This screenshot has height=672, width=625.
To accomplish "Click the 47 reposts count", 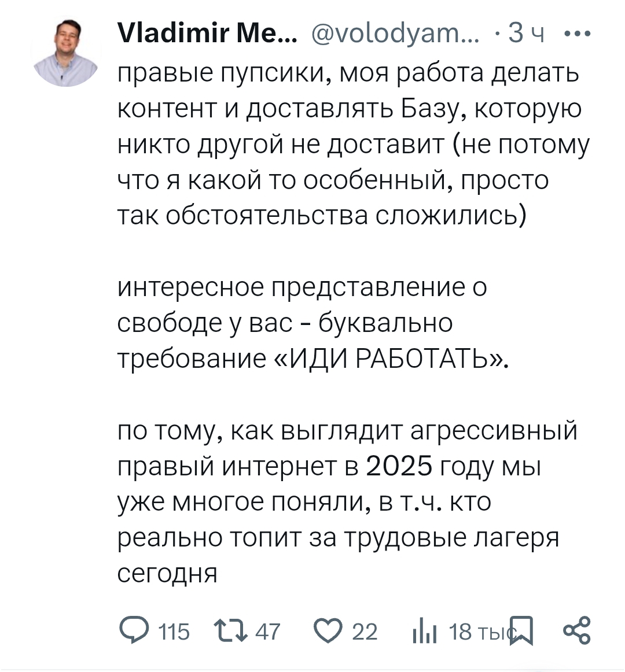I will [267, 632].
